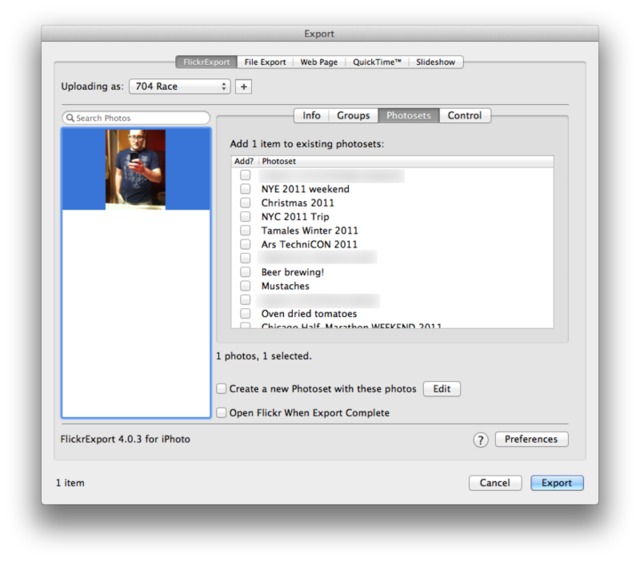Select the NYC 2011 Trip row text

coord(295,217)
